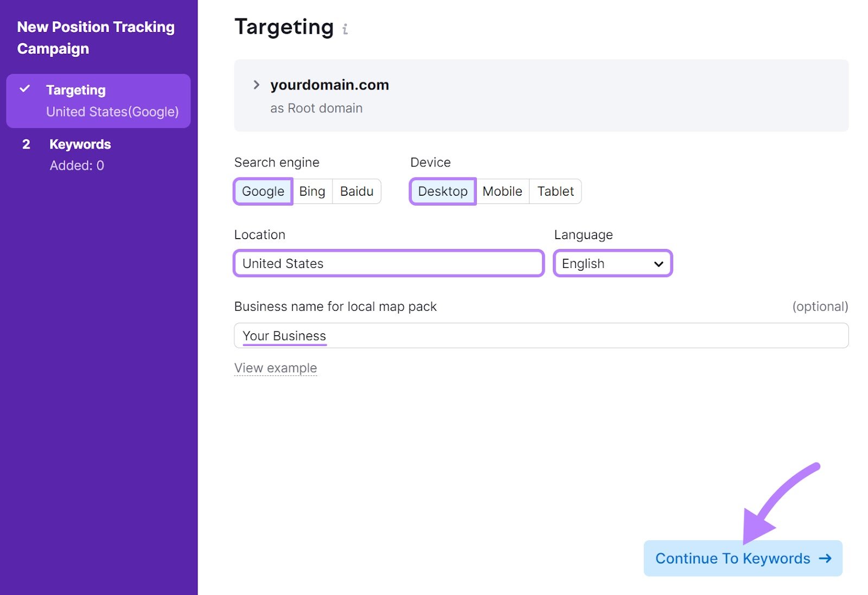Select English in the Language selector
Image resolution: width=868 pixels, height=595 pixels.
click(612, 264)
